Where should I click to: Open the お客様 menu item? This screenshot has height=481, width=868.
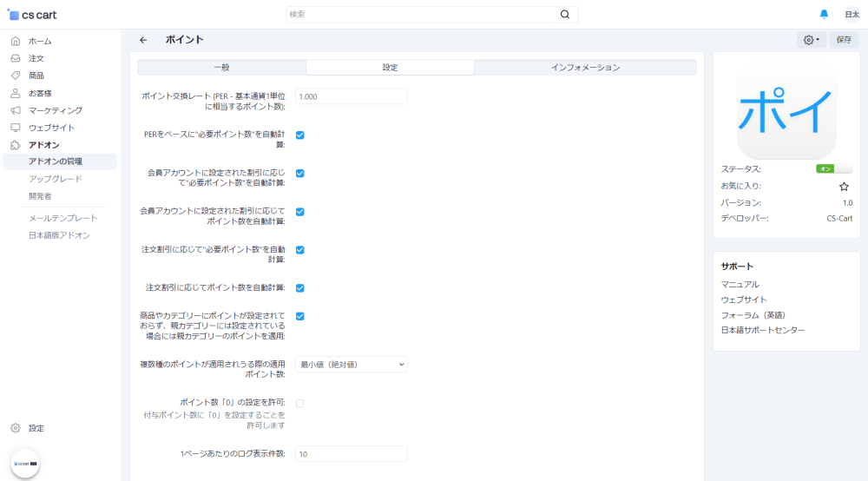40,93
